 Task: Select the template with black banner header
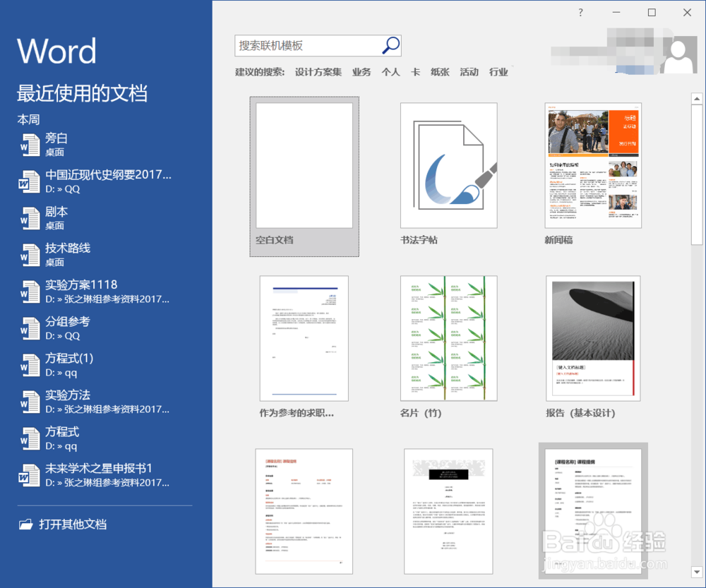click(x=448, y=512)
